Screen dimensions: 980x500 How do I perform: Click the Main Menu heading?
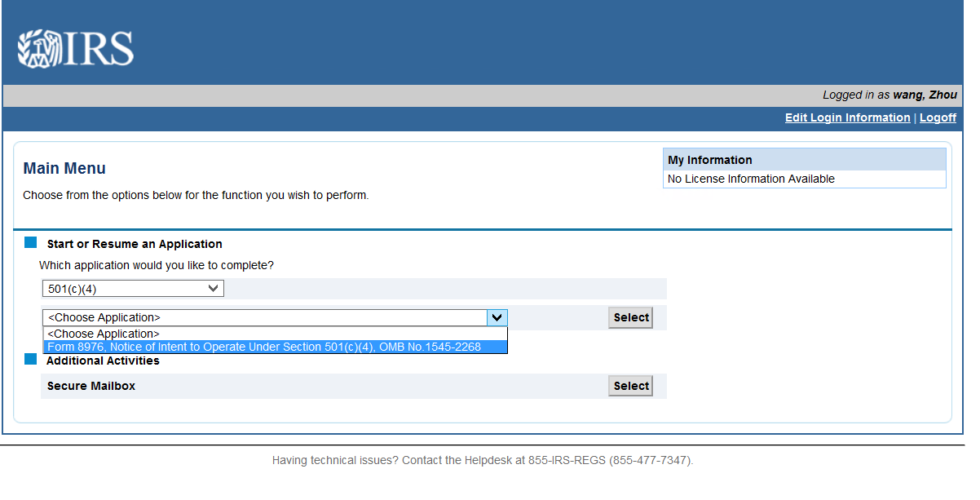(x=64, y=169)
